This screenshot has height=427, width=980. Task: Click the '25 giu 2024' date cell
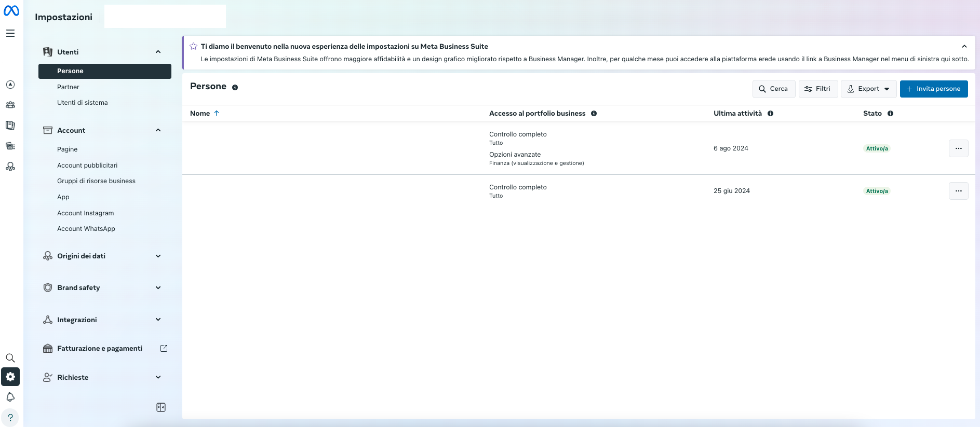click(x=732, y=191)
